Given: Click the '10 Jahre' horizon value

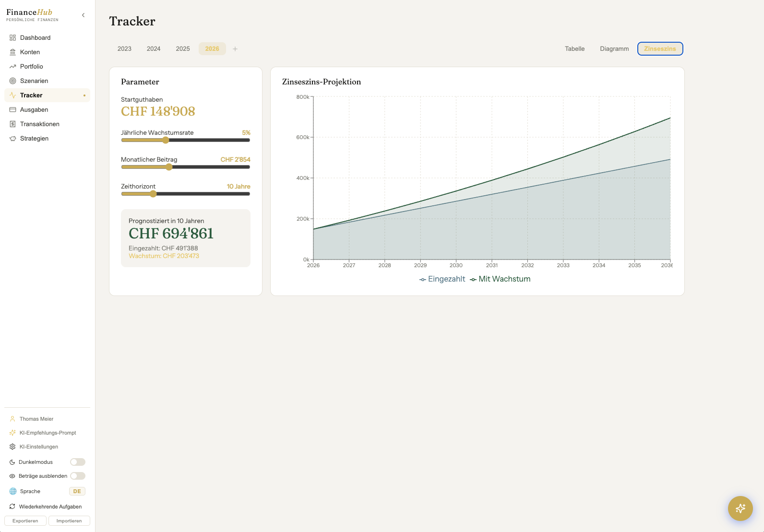Looking at the screenshot, I should tap(239, 187).
